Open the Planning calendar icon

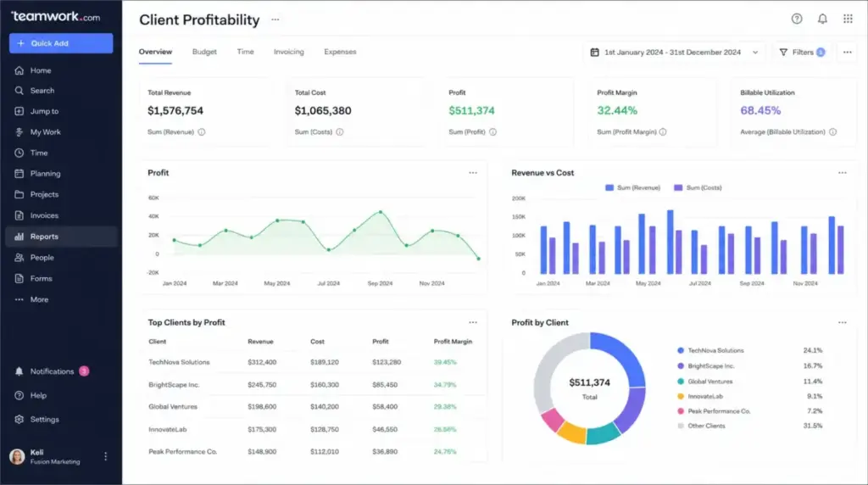[19, 173]
